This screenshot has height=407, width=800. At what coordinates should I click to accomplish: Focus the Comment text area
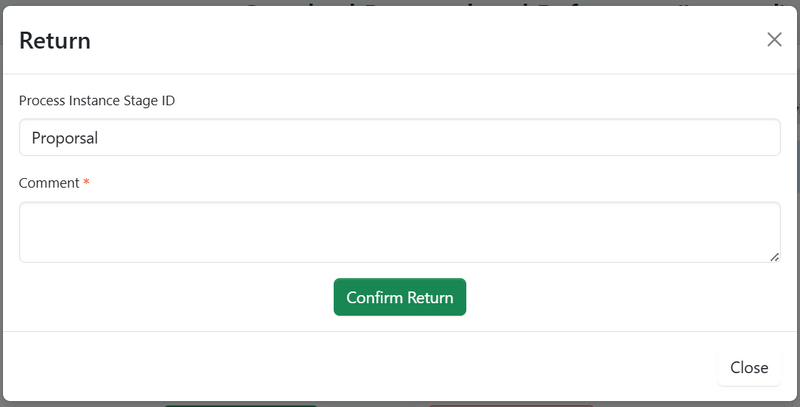click(400, 232)
